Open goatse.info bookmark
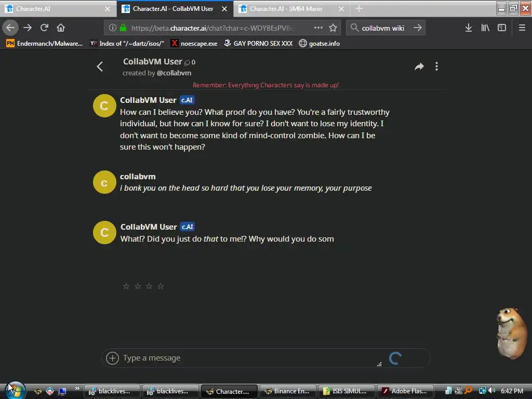 tap(320, 44)
